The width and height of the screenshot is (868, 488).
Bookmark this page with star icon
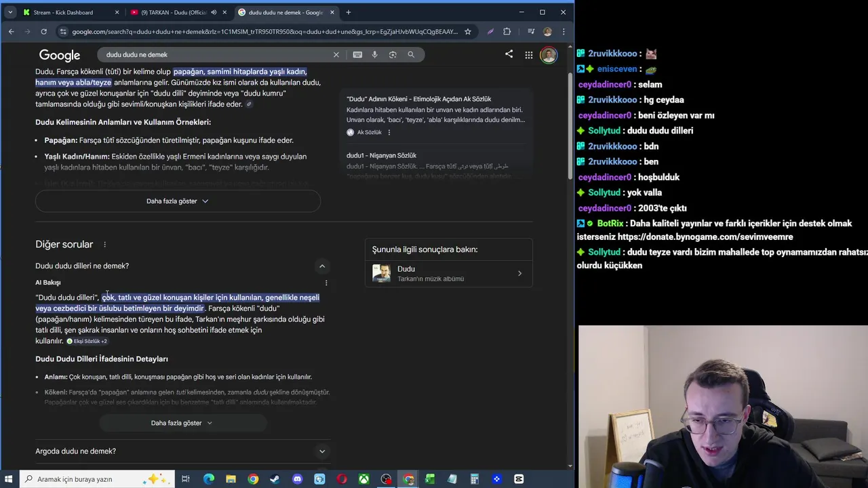468,31
